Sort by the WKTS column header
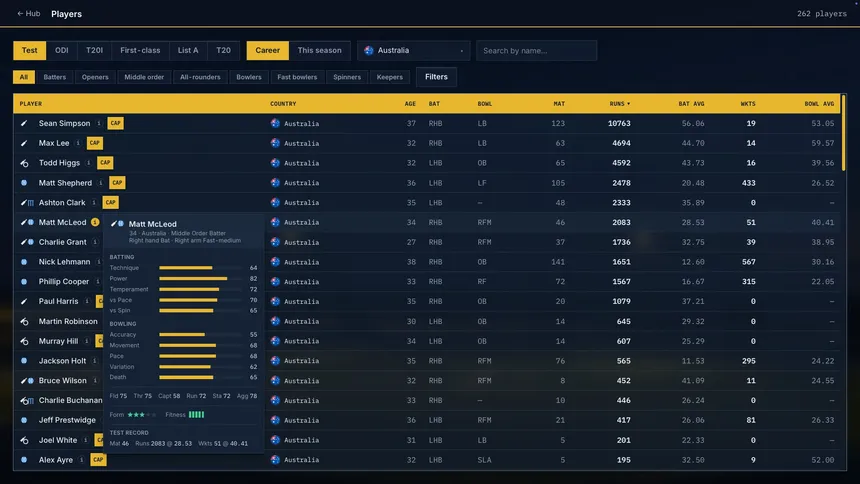This screenshot has width=860, height=484. click(748, 104)
